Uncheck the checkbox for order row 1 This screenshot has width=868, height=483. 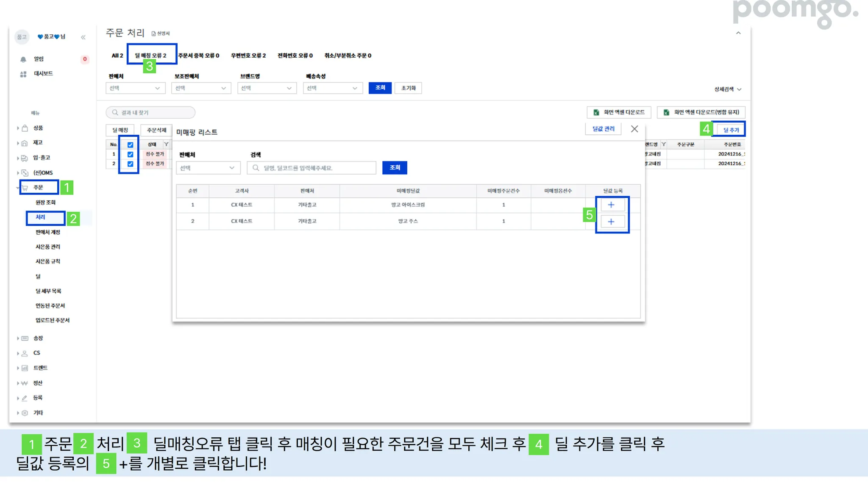[x=131, y=154]
